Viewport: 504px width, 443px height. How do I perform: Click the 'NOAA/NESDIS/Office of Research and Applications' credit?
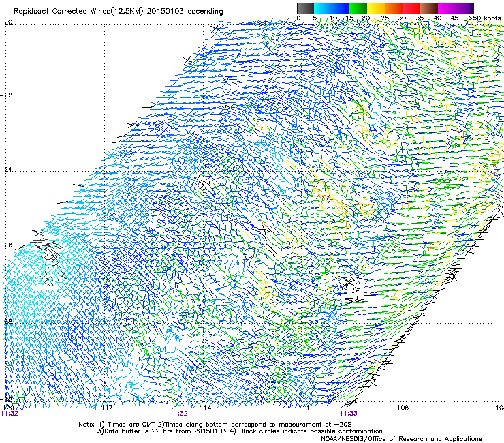point(401,439)
